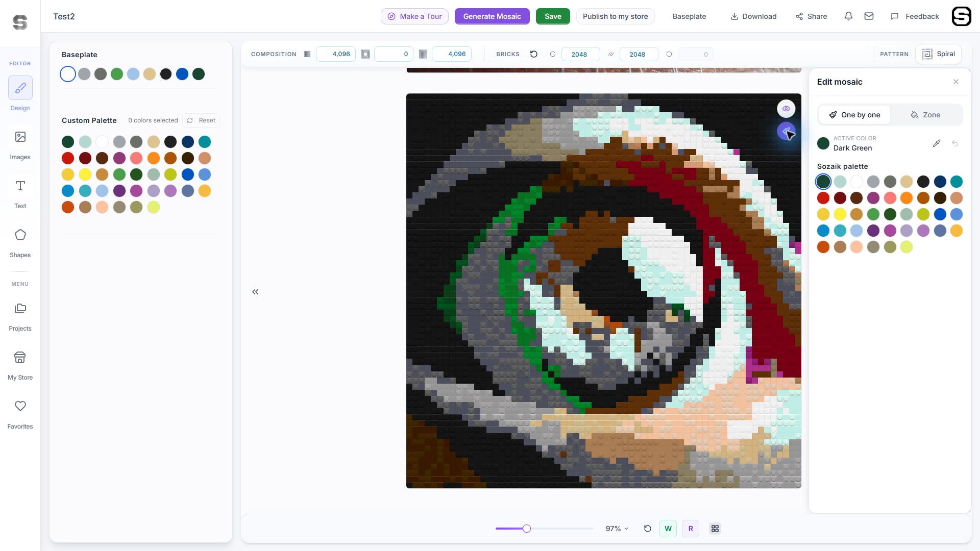The image size is (980, 551).
Task: Open the Spiral pattern selector
Action: point(938,54)
